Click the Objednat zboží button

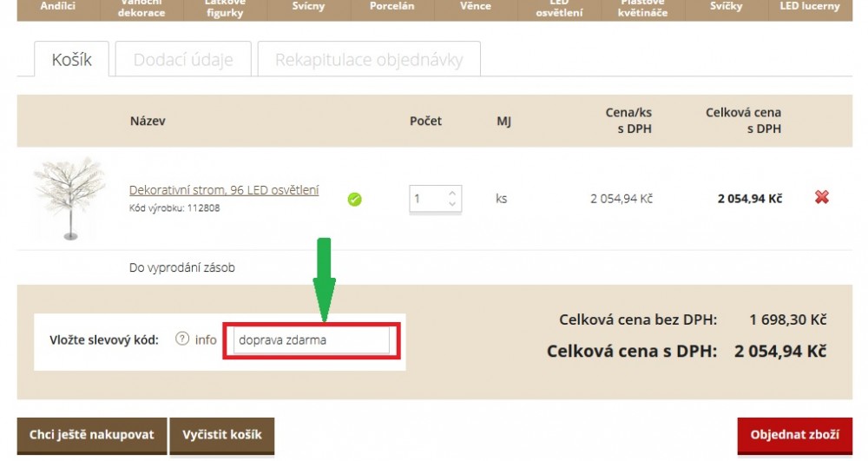(x=794, y=435)
